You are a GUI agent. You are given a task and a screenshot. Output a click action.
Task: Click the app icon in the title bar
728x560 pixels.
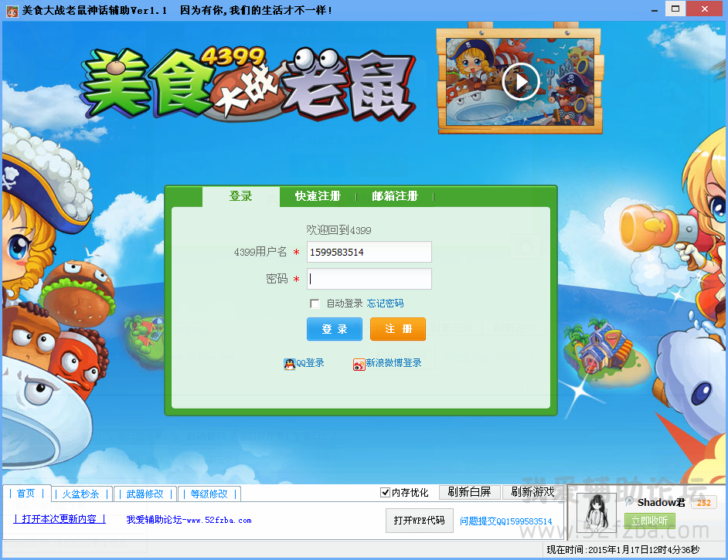point(12,10)
